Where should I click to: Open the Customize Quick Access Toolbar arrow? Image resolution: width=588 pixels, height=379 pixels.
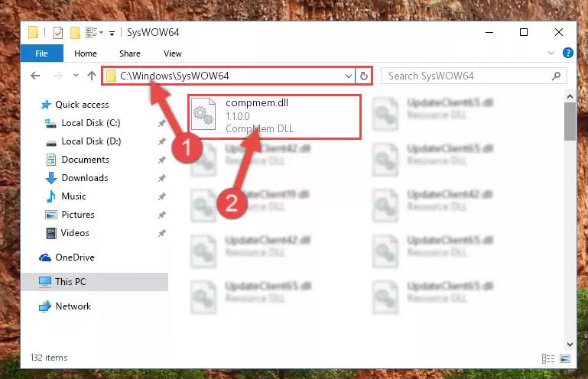coord(112,34)
